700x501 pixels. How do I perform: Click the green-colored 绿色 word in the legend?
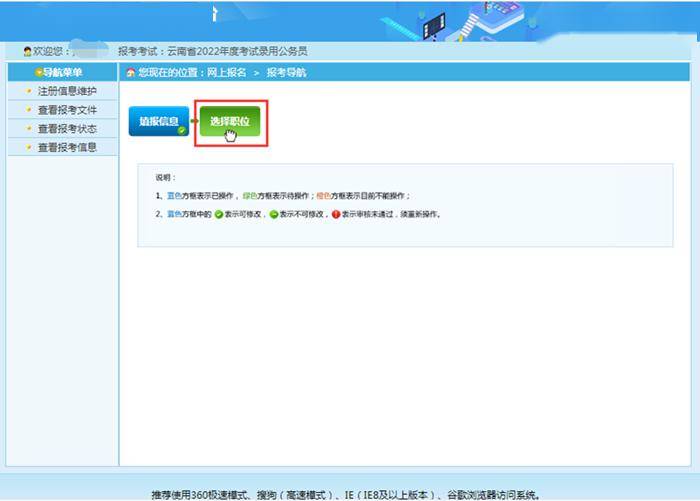click(252, 196)
